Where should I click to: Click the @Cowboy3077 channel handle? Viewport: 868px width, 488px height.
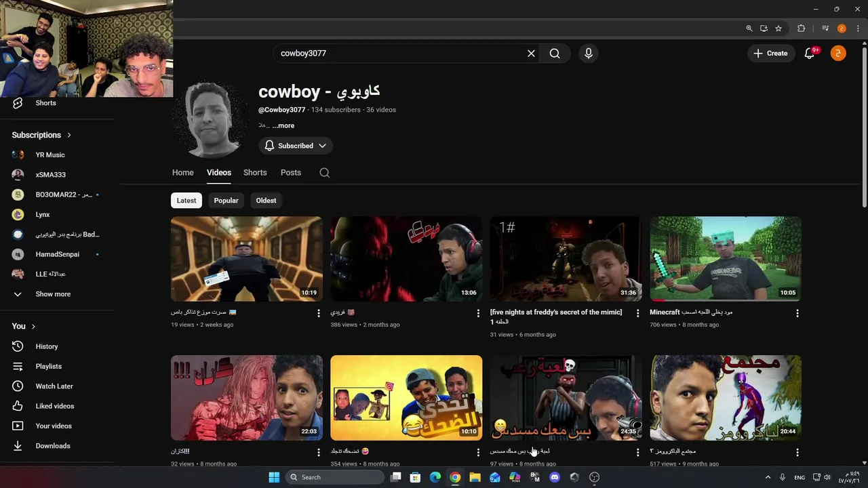click(281, 110)
